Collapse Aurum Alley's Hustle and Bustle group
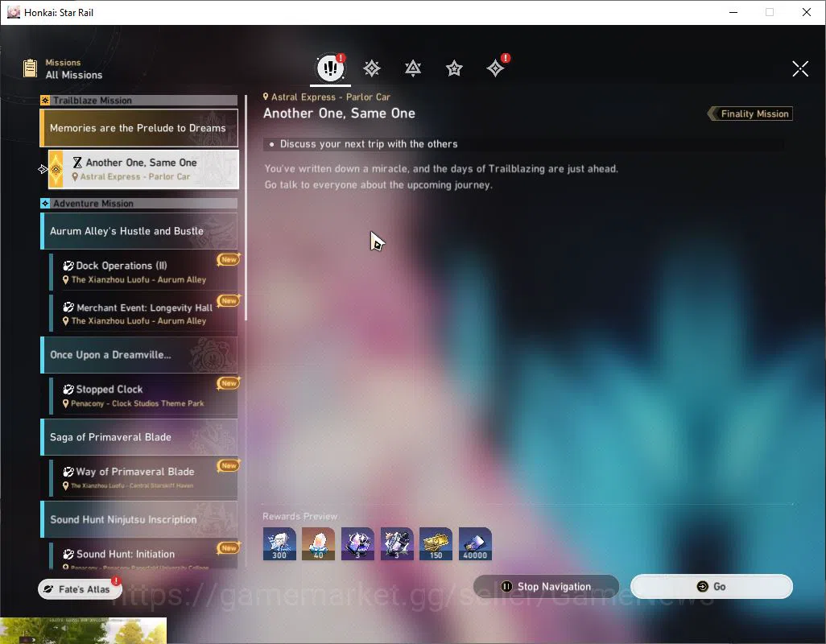826x644 pixels. point(139,231)
